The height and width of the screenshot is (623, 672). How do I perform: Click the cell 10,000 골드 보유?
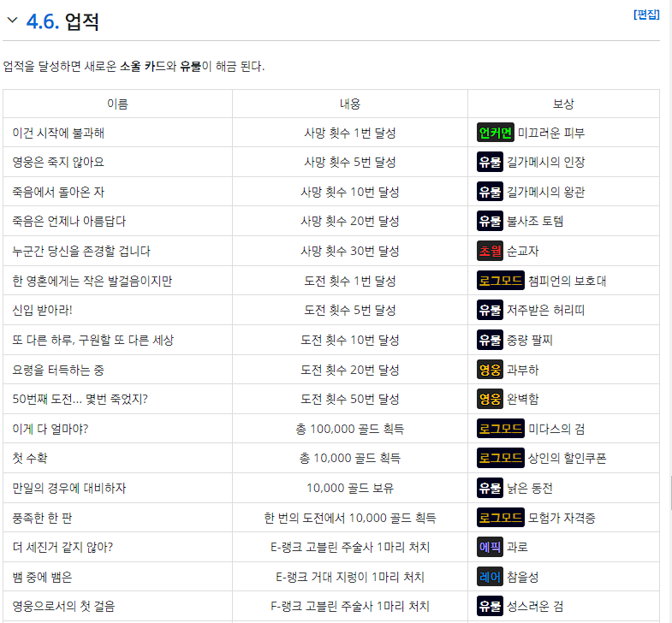tap(350, 489)
